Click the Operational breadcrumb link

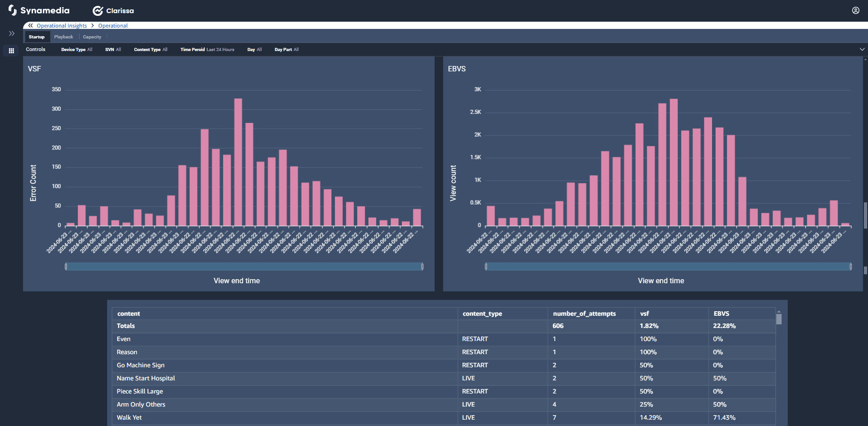[113, 26]
